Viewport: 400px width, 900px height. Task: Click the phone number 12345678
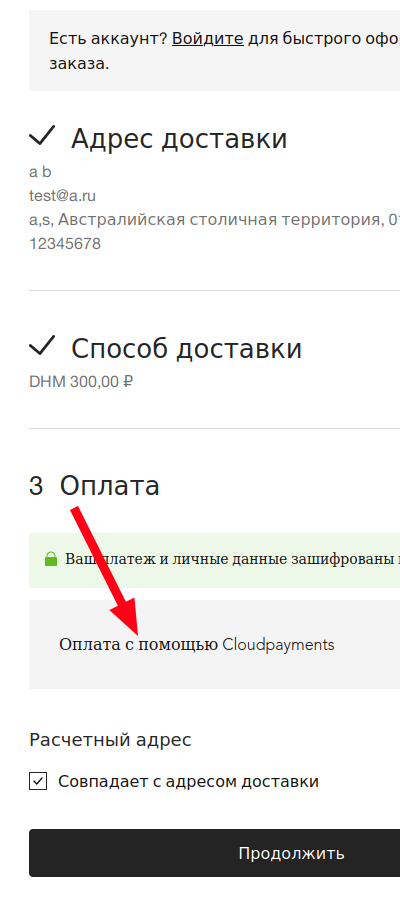(x=65, y=244)
